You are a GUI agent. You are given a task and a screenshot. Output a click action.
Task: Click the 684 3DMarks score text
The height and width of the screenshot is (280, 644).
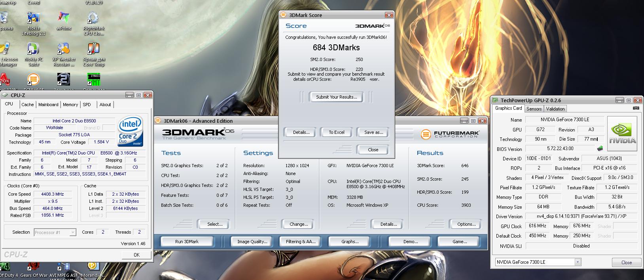pos(336,48)
